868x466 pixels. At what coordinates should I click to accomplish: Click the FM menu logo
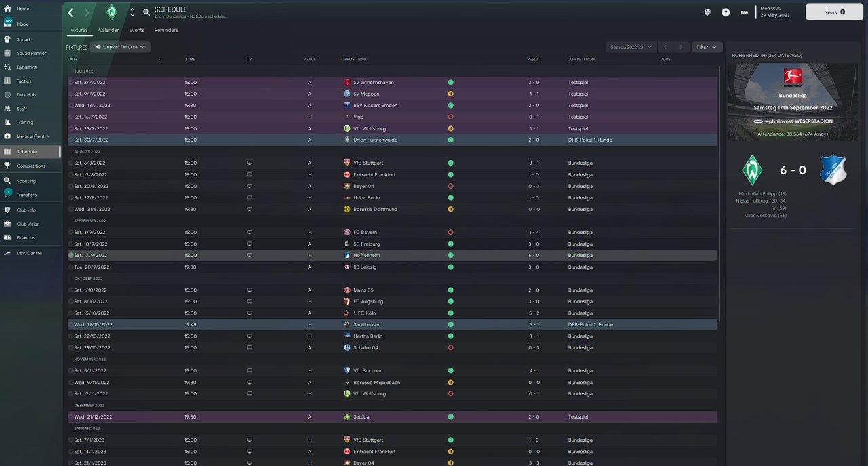[x=744, y=12]
